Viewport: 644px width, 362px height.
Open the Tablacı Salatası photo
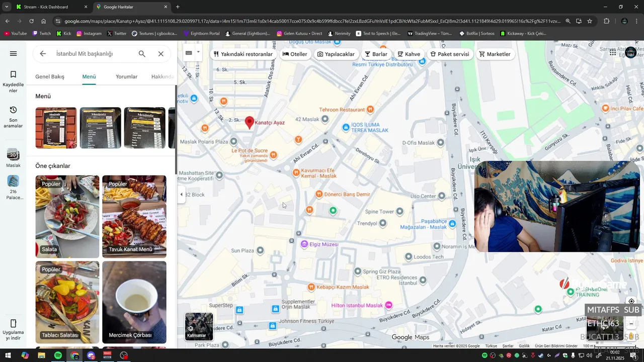(67, 302)
